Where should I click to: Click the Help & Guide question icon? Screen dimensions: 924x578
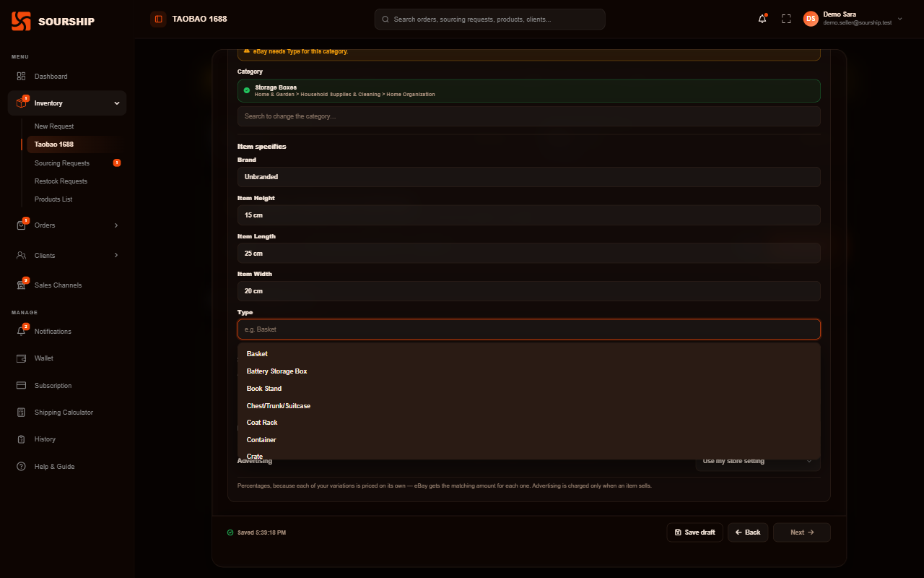pos(21,467)
